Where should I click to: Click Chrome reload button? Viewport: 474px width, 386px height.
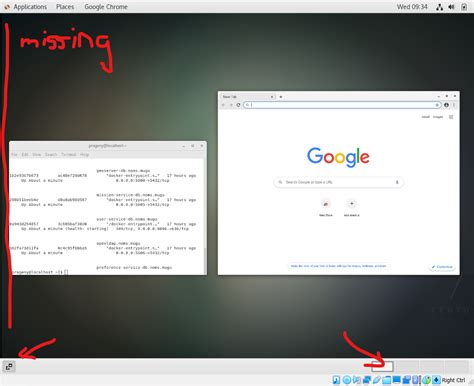coord(238,105)
